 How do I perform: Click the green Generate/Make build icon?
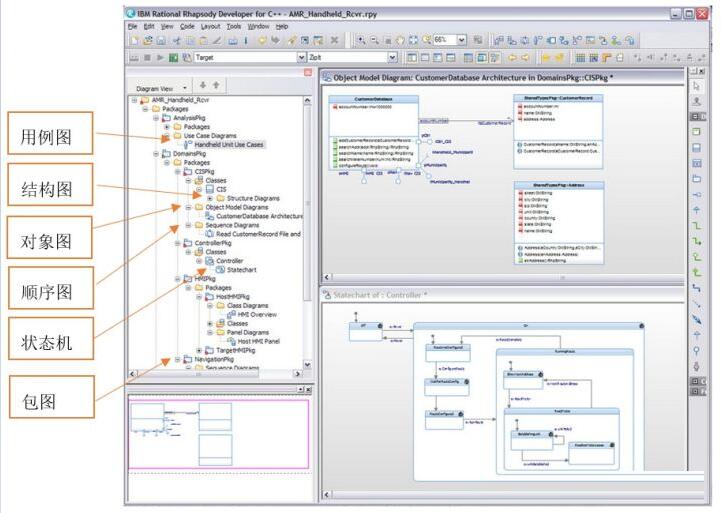(x=173, y=58)
